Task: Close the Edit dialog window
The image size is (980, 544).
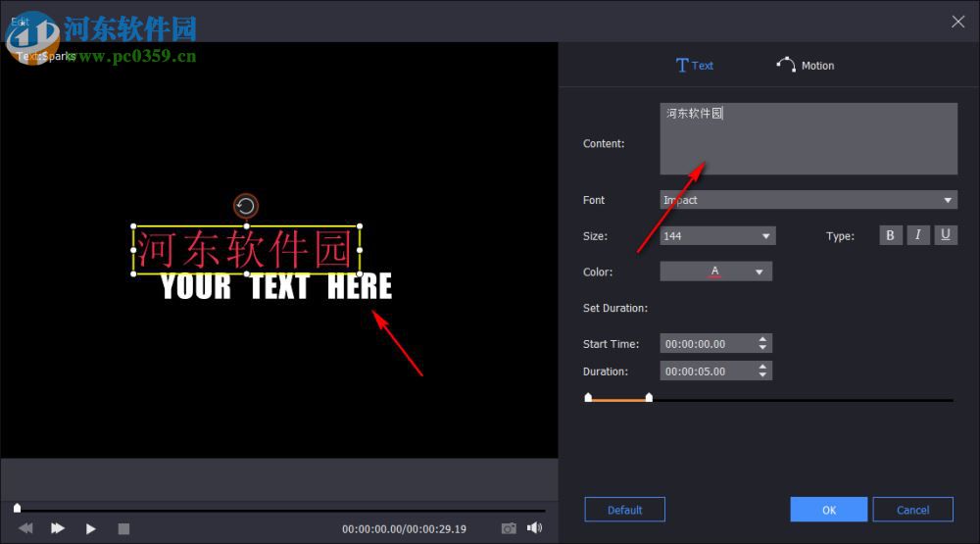Action: (x=957, y=22)
